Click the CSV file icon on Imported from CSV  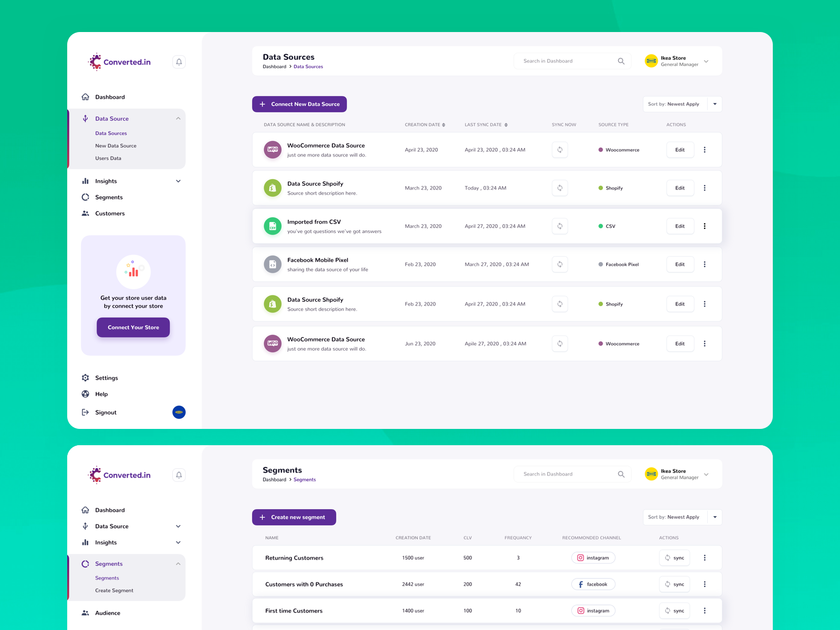(x=272, y=226)
